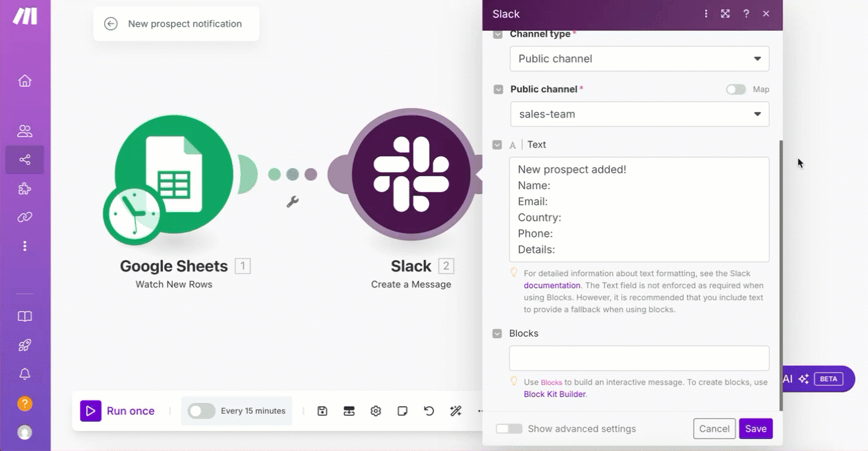
Task: Open the Public channel sales-team dropdown
Action: coord(639,114)
